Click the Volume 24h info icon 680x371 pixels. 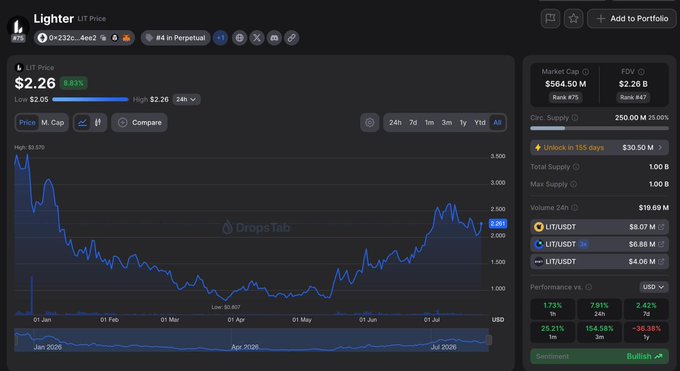(574, 208)
